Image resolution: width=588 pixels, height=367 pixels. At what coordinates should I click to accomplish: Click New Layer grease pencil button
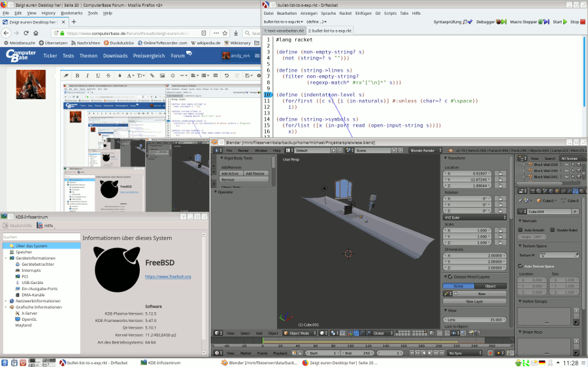click(x=475, y=302)
